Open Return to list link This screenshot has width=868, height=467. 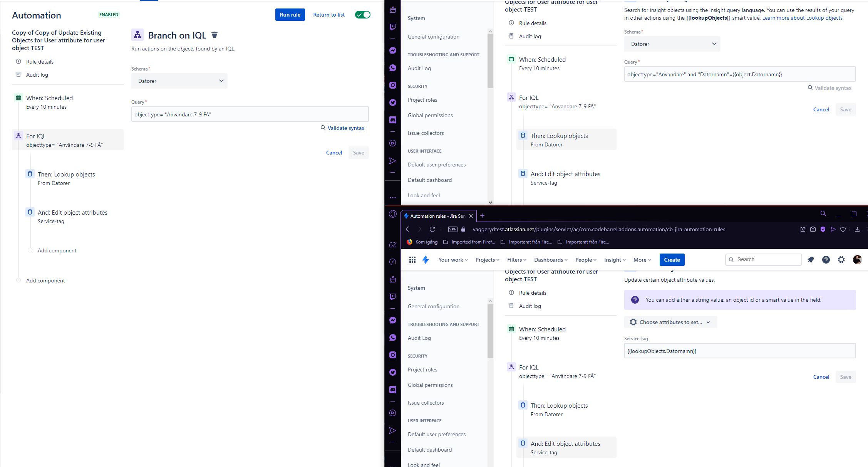point(329,15)
